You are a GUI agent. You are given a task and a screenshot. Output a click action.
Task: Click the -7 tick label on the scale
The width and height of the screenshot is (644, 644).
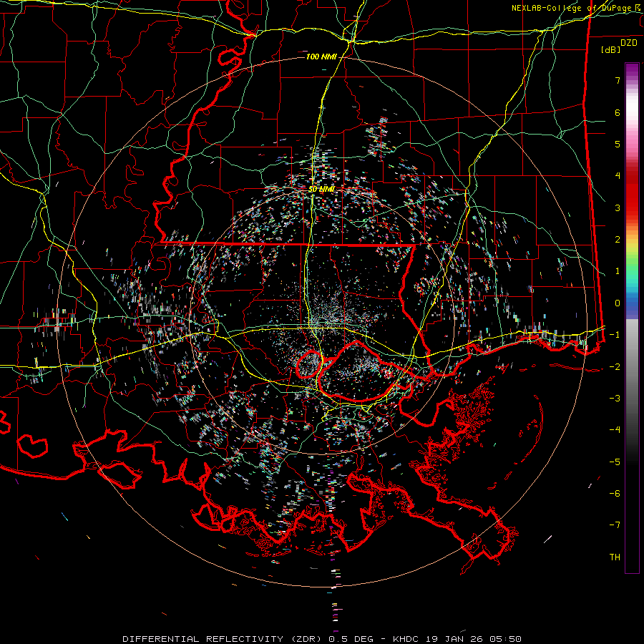[x=615, y=525]
